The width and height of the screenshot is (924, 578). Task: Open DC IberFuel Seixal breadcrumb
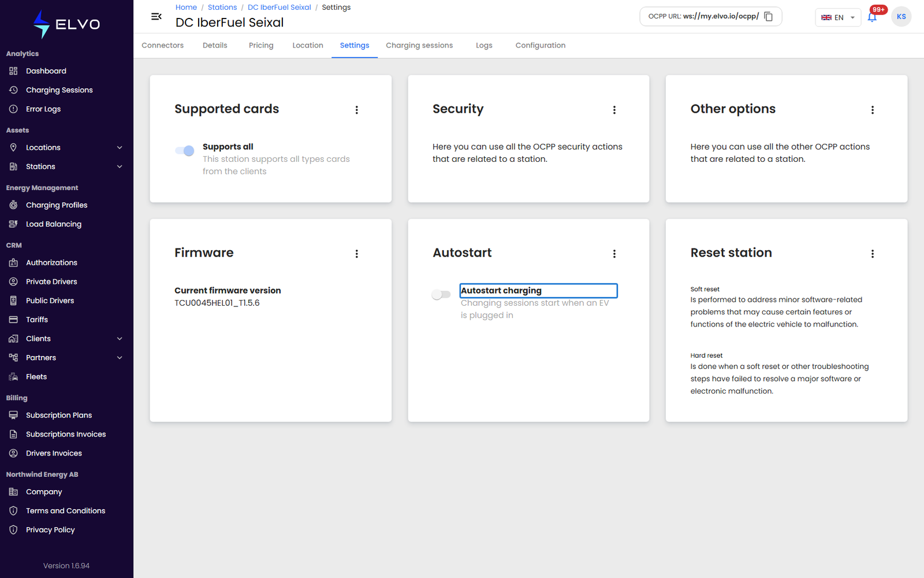[280, 8]
